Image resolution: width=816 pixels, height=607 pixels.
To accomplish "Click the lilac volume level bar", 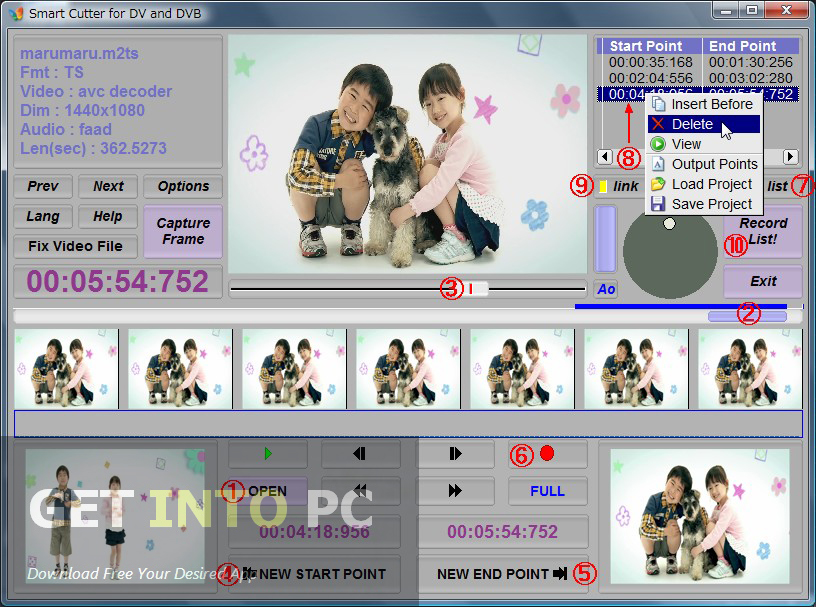I will (x=605, y=238).
